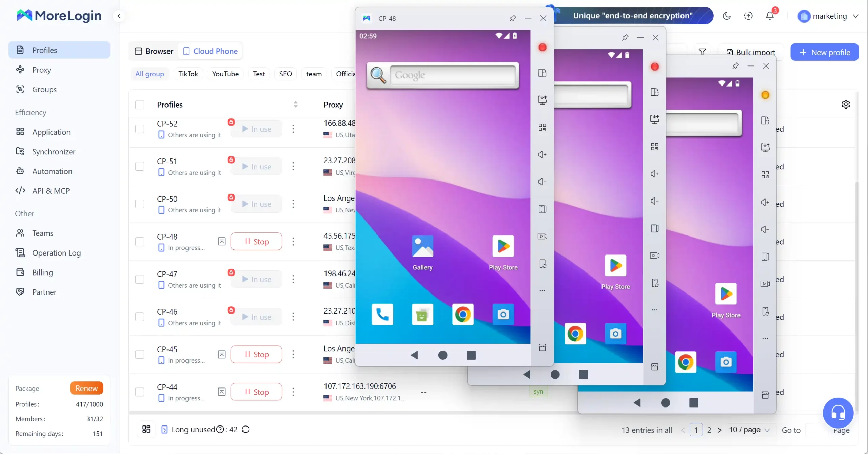Open Play Store in CP-48 phone window
Viewport: 868px width, 454px height.
(x=503, y=247)
